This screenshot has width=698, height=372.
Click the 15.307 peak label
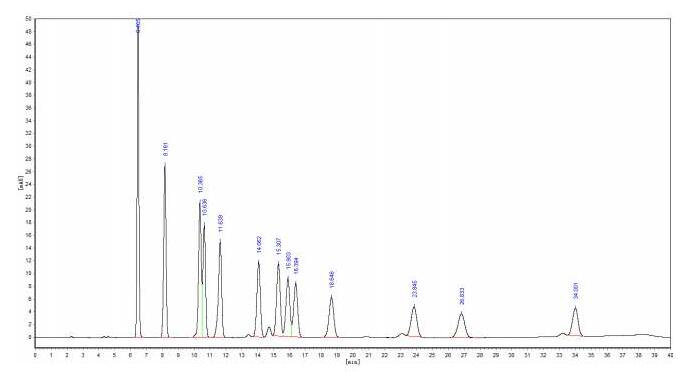coord(279,246)
